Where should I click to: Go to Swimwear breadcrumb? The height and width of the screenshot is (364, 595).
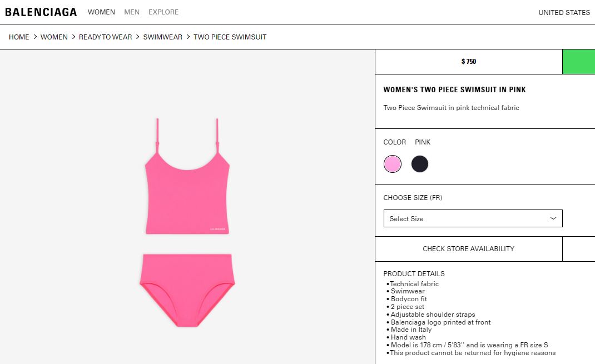point(162,37)
